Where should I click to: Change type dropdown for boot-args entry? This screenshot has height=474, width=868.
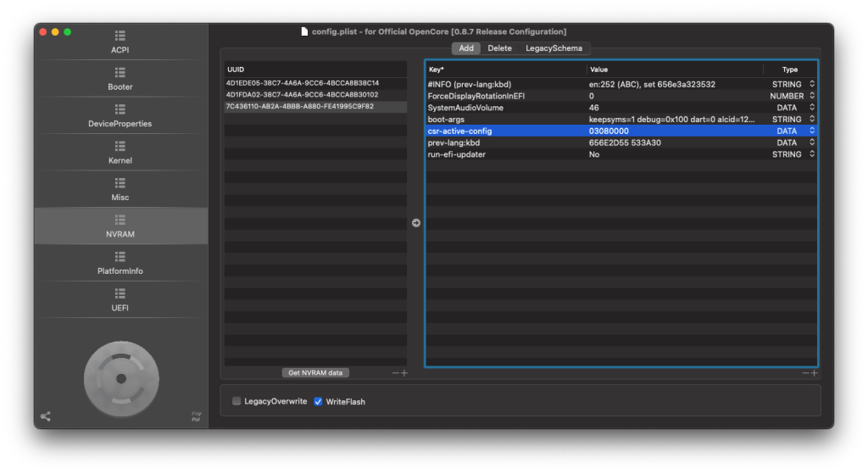point(811,120)
